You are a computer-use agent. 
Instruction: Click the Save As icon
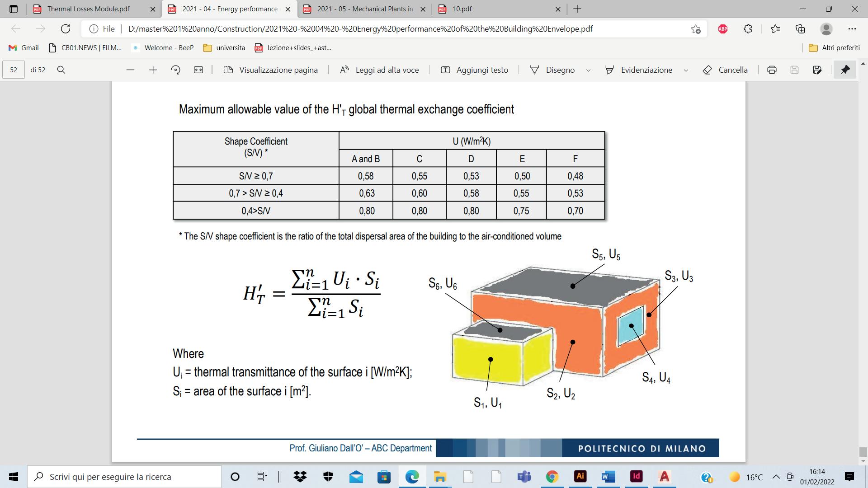point(817,70)
